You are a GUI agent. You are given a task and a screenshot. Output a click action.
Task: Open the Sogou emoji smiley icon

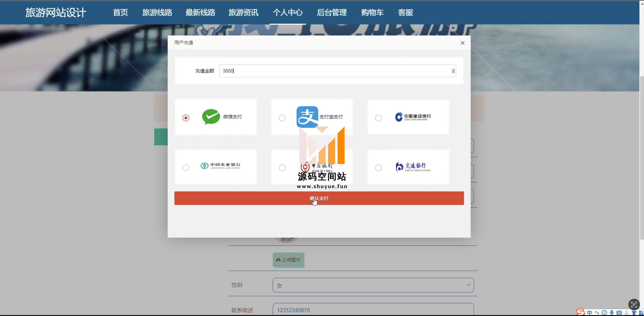pos(604,312)
